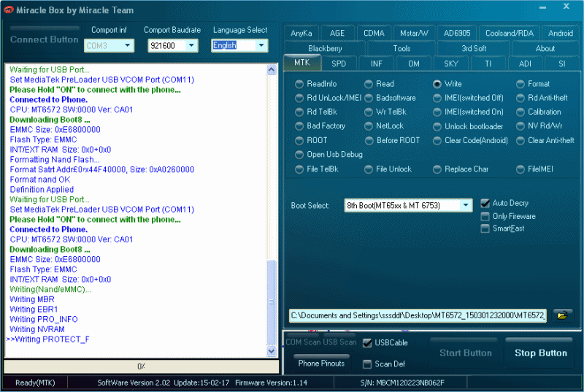Open the firmware file browse folder icon
584x392 pixels.
click(x=562, y=315)
